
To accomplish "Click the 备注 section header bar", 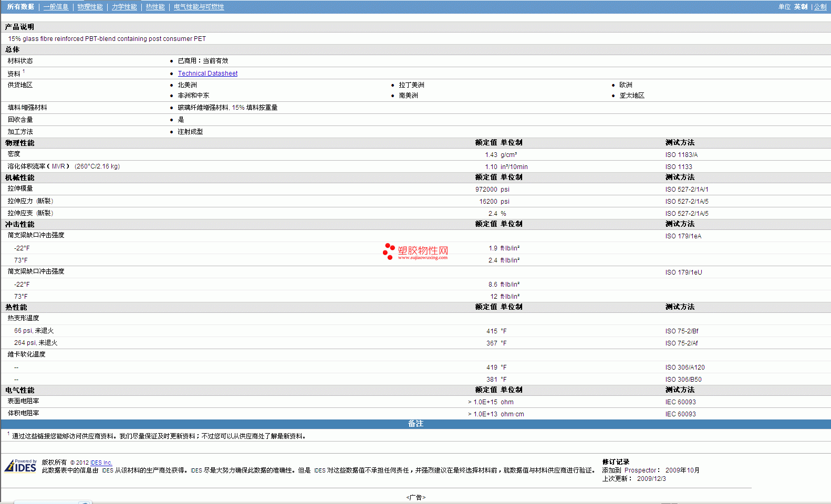I will pyautogui.click(x=415, y=424).
